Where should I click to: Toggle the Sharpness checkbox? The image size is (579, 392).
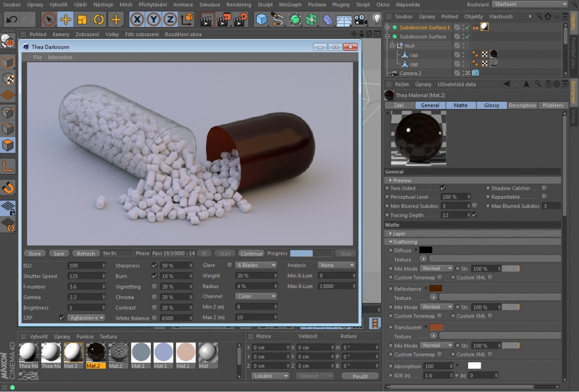point(154,265)
